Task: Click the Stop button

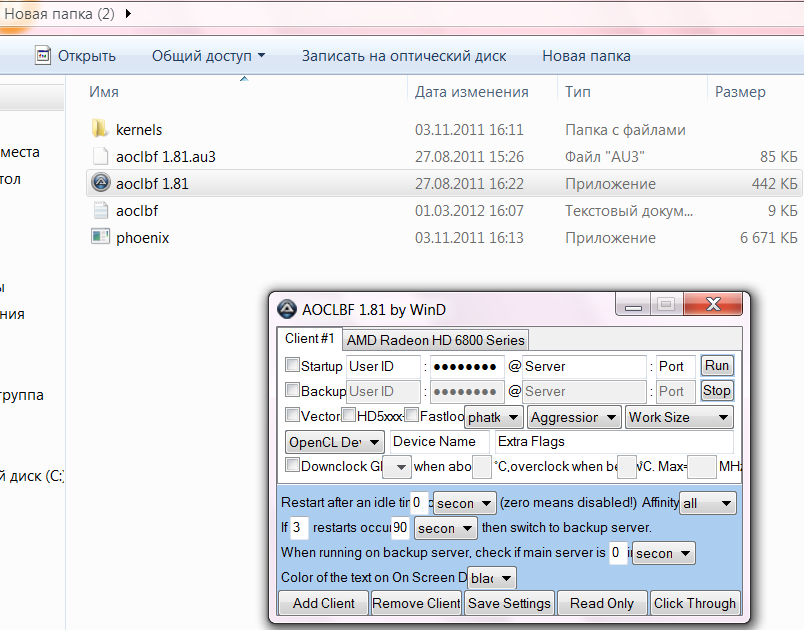Action: [717, 391]
